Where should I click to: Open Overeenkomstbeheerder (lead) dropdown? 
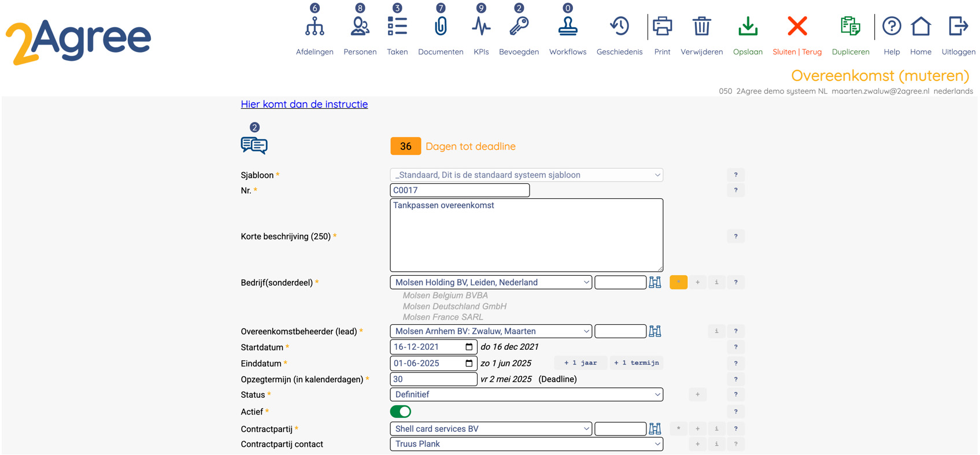pos(491,331)
